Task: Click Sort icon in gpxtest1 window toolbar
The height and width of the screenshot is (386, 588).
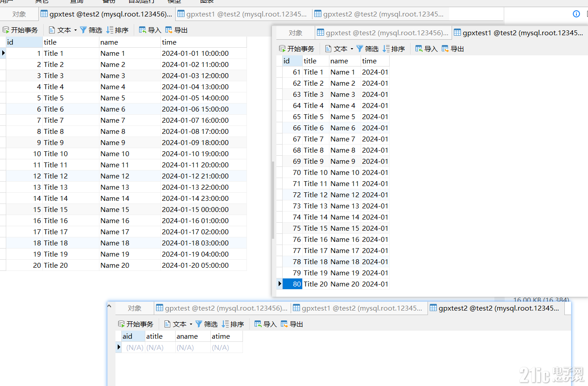Action: [x=394, y=49]
